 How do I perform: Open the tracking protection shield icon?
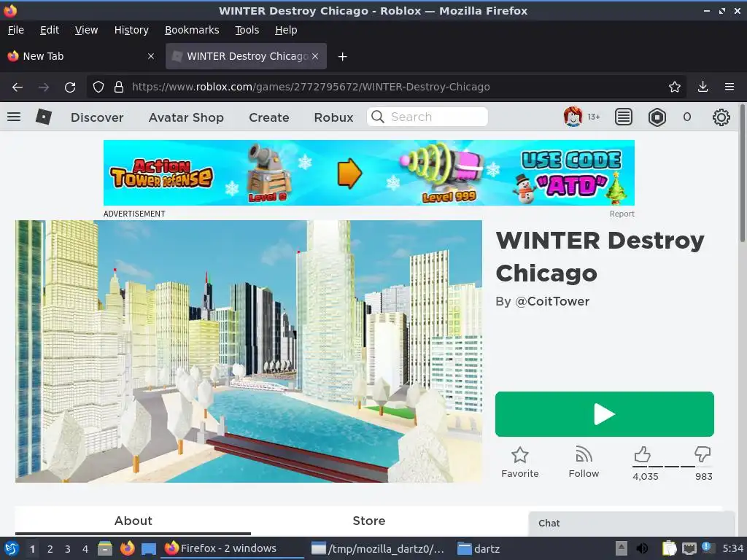(x=98, y=87)
